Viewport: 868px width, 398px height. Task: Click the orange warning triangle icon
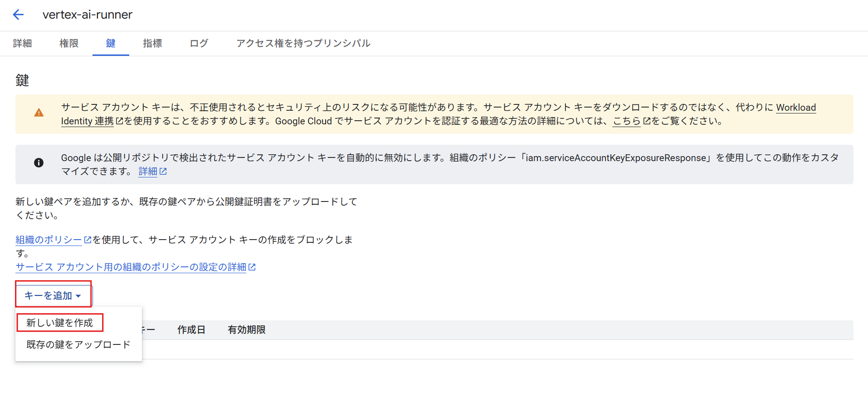(x=39, y=113)
